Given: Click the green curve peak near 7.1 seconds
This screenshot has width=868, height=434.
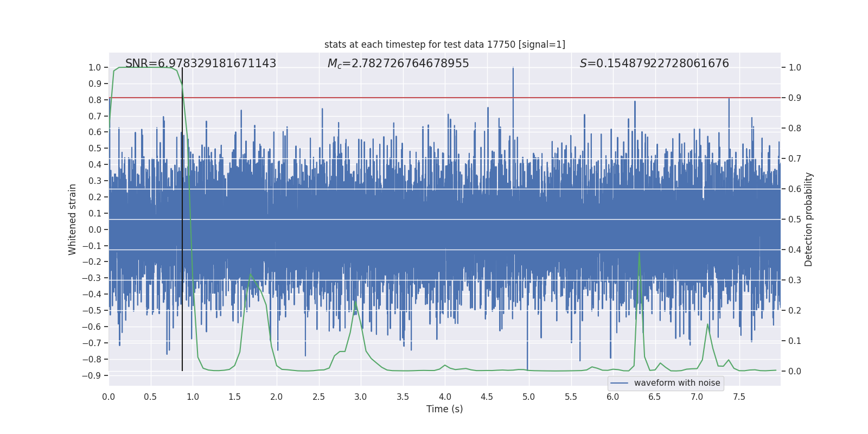Looking at the screenshot, I should click(707, 324).
